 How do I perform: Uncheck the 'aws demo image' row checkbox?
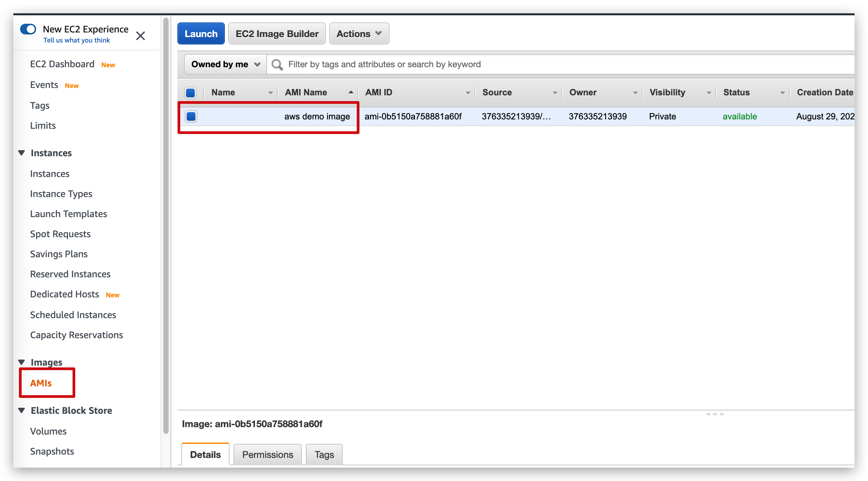(191, 116)
